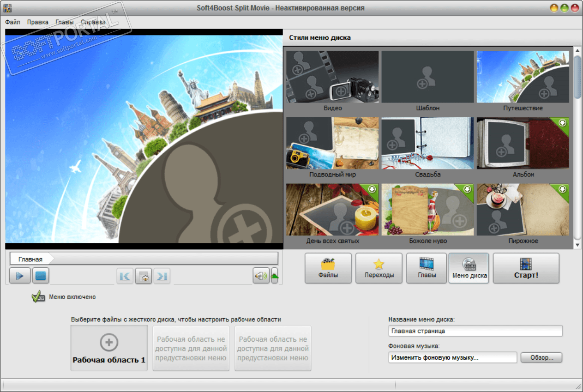The height and width of the screenshot is (392, 583).
Task: Click the application icon in title bar
Action: 8,8
